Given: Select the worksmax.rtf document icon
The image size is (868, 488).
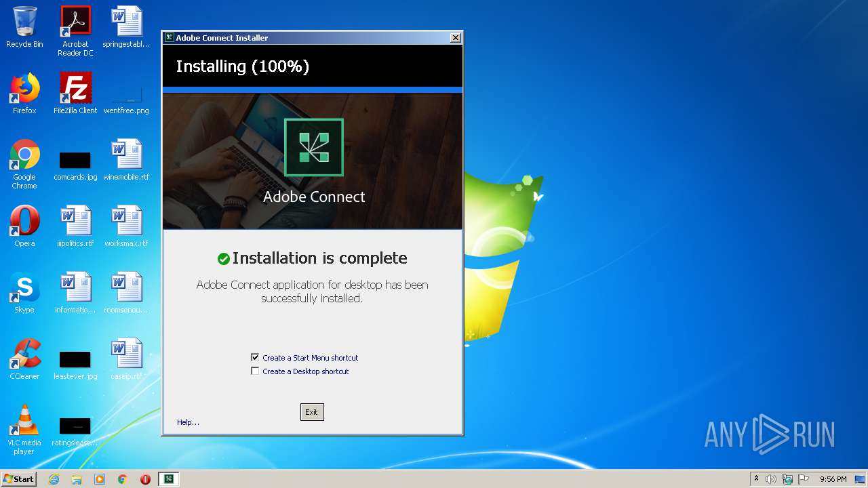Looking at the screenshot, I should point(126,226).
